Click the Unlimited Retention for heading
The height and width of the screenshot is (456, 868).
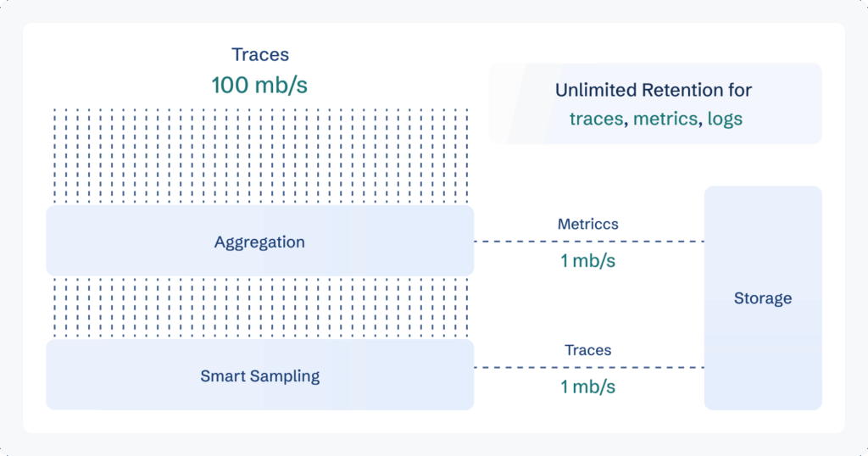click(654, 90)
